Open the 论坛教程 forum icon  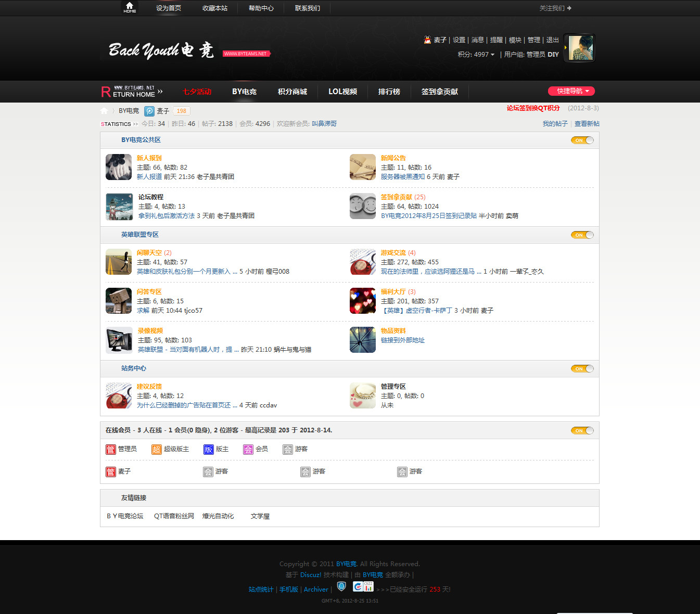[119, 207]
